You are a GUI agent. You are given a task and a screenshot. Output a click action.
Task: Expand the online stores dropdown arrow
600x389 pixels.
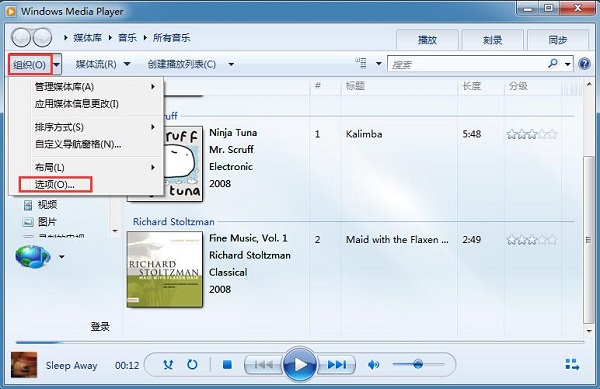click(x=62, y=257)
